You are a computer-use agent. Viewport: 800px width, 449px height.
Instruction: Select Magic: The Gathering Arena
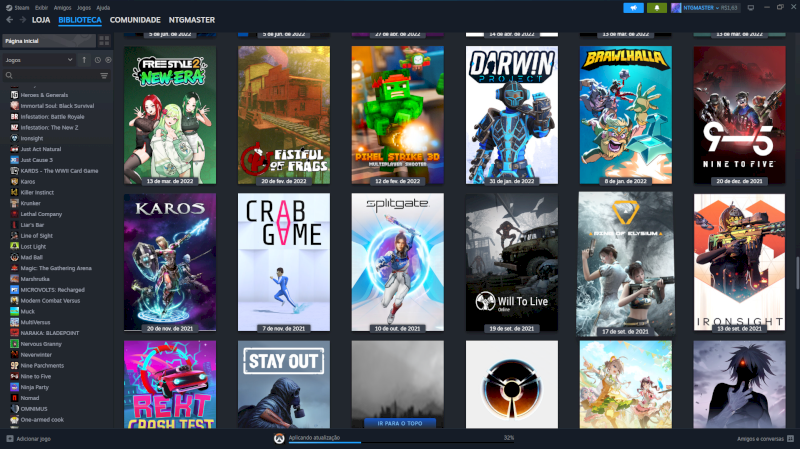coord(56,268)
